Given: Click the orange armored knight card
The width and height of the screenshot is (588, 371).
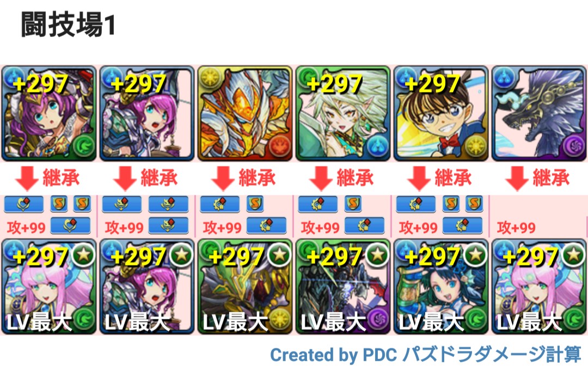Looking at the screenshot, I should point(245,114).
